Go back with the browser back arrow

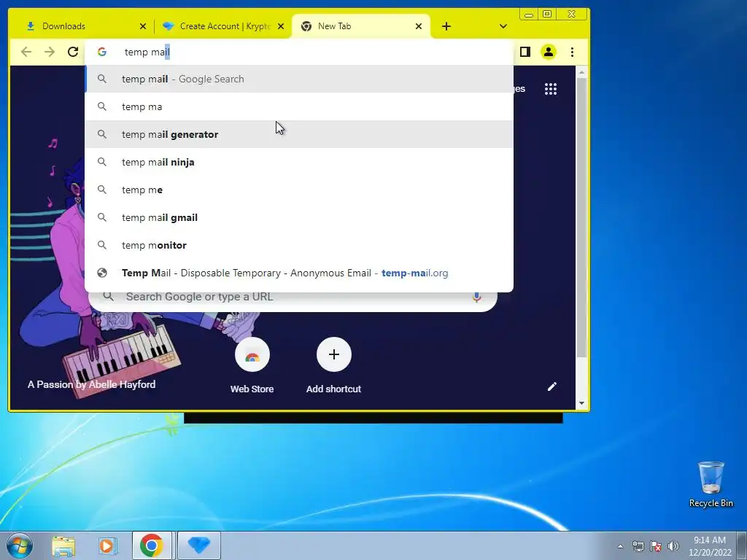click(x=26, y=52)
